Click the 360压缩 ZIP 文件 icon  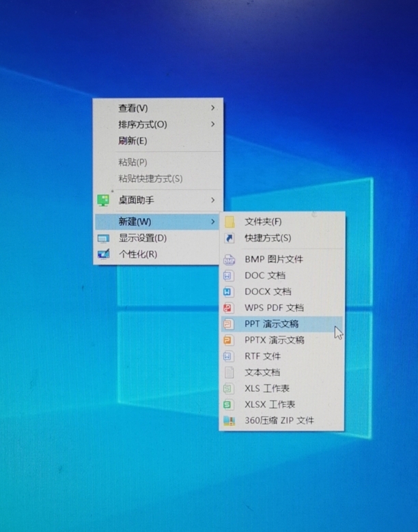coord(229,421)
